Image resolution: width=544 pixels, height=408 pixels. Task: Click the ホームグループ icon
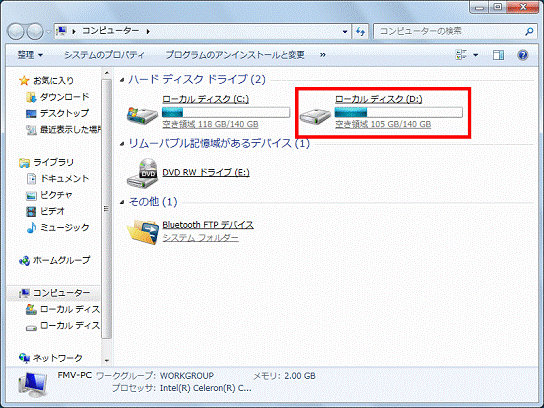tap(24, 261)
